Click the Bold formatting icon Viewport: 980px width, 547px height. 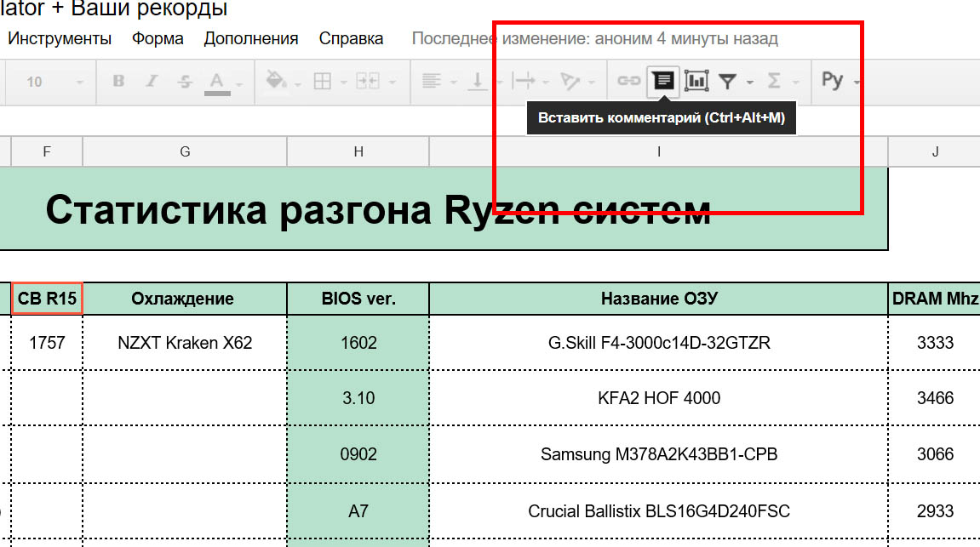click(x=118, y=81)
